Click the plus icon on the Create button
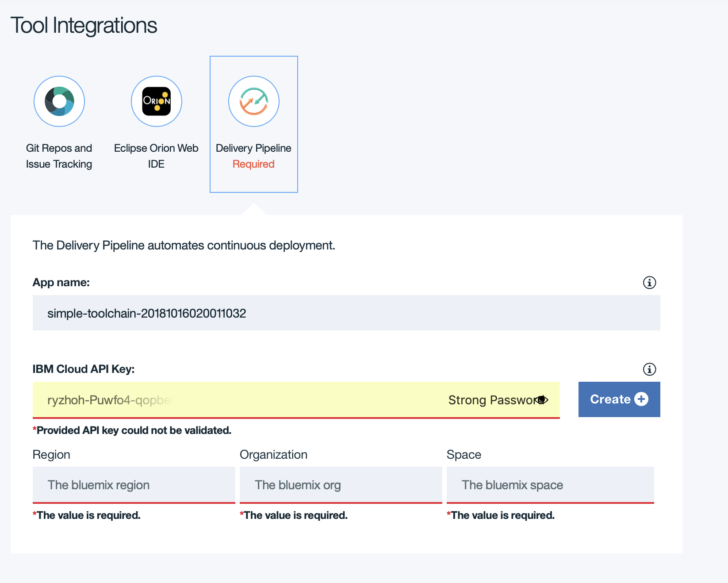Viewport: 728px width, 583px height. (x=641, y=399)
